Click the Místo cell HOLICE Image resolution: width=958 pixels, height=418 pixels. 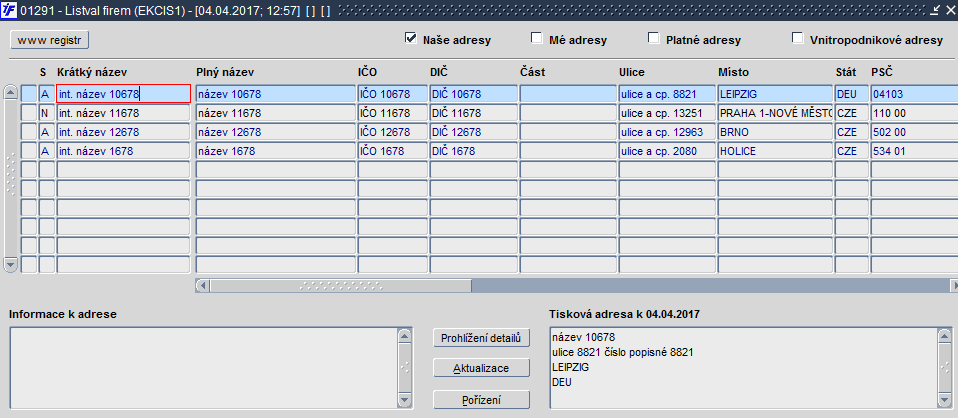pyautogui.click(x=775, y=151)
